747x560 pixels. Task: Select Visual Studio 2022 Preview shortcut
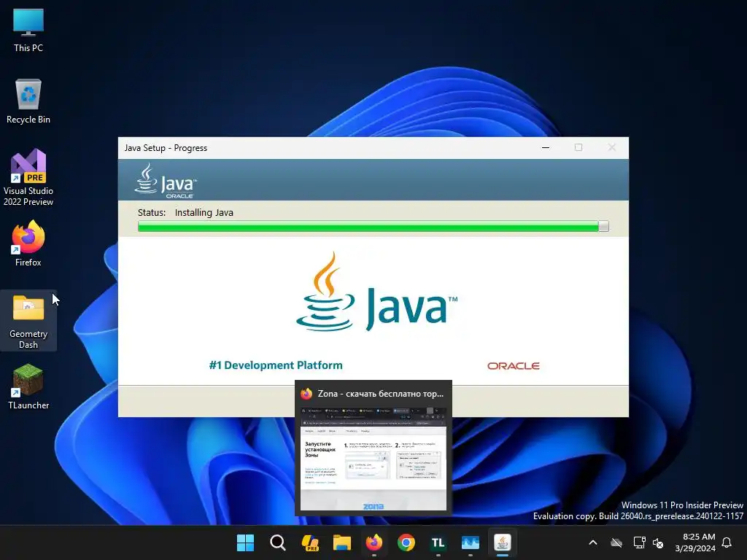coord(28,178)
